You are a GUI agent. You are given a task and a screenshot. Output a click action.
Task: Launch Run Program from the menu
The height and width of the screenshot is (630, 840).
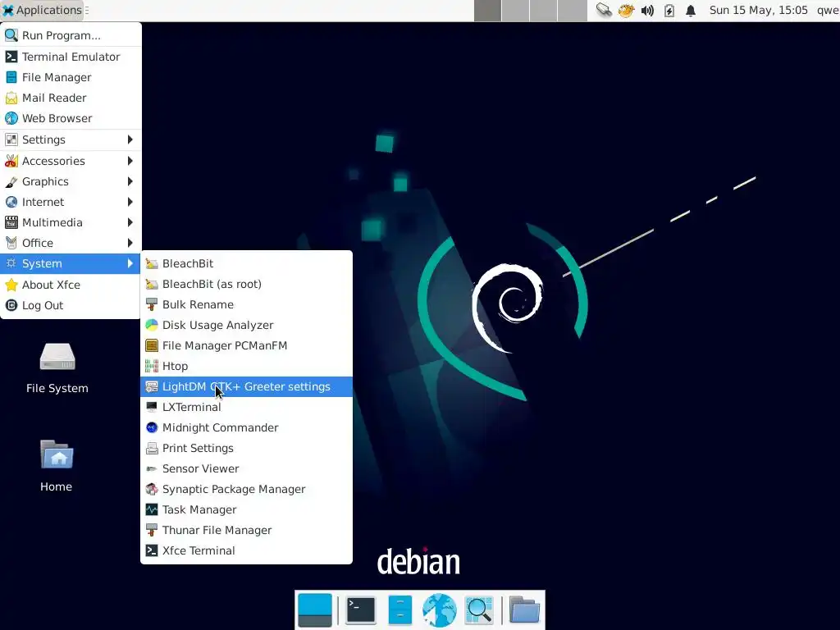click(x=71, y=35)
